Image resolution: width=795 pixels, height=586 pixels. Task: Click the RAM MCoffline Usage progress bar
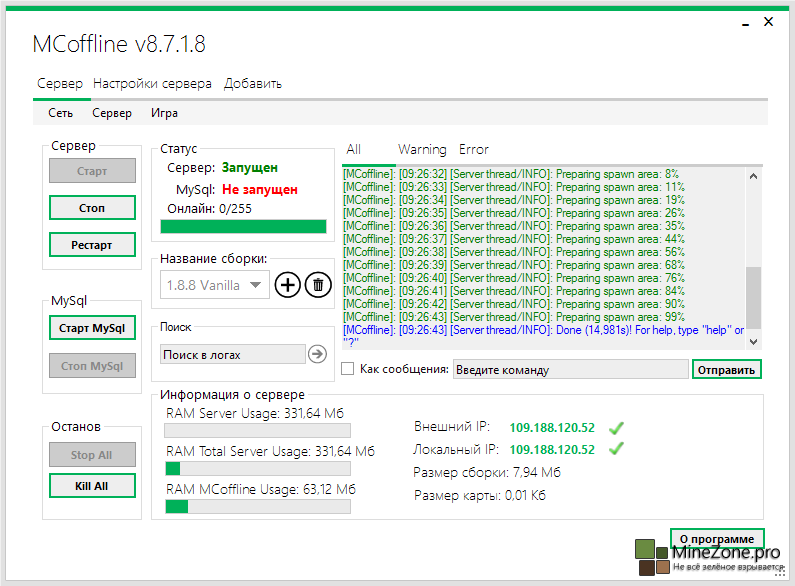[257, 507]
